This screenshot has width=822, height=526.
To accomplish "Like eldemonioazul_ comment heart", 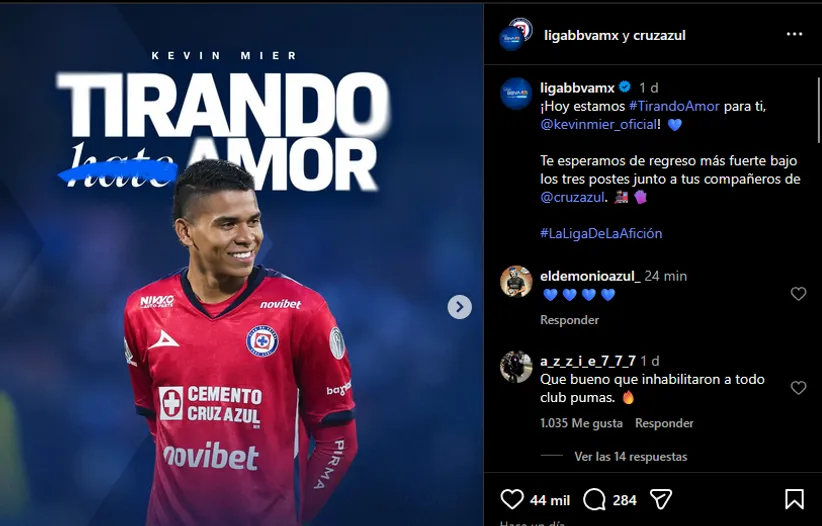I will (798, 294).
